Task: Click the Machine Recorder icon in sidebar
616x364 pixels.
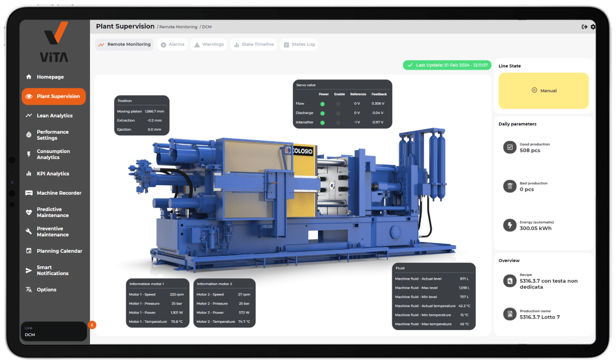Action: [28, 193]
